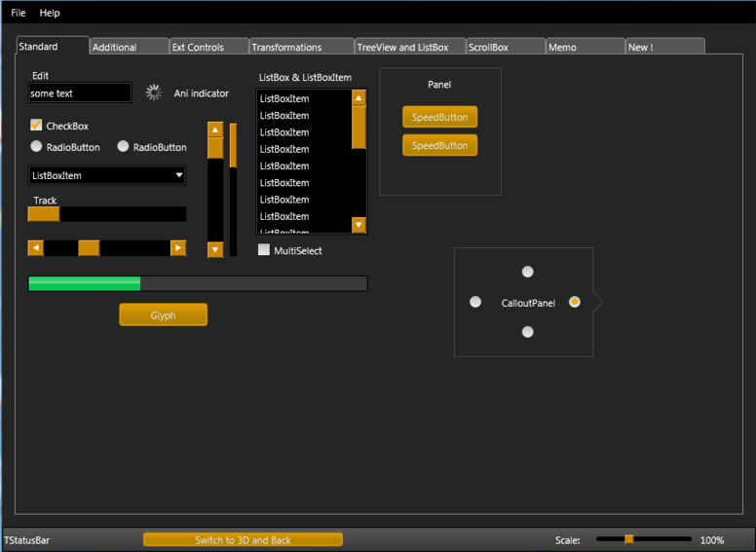Click the ListBox scroll down arrow

(359, 225)
